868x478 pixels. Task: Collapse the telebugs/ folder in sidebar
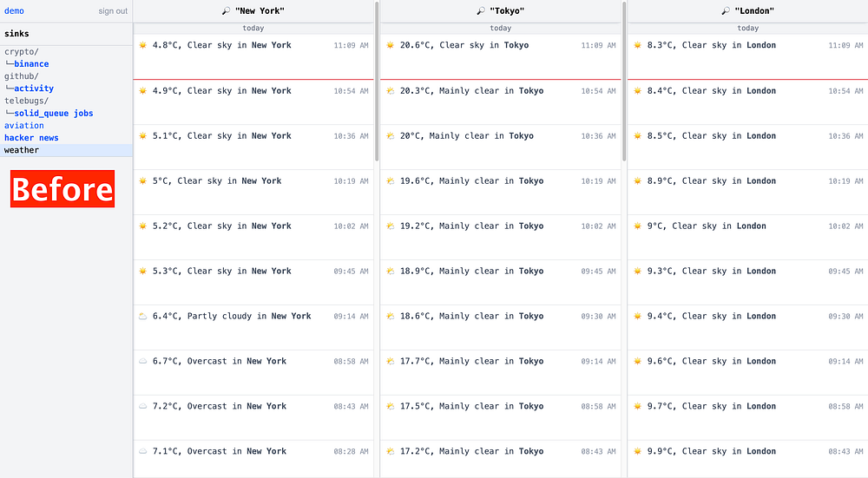(26, 101)
